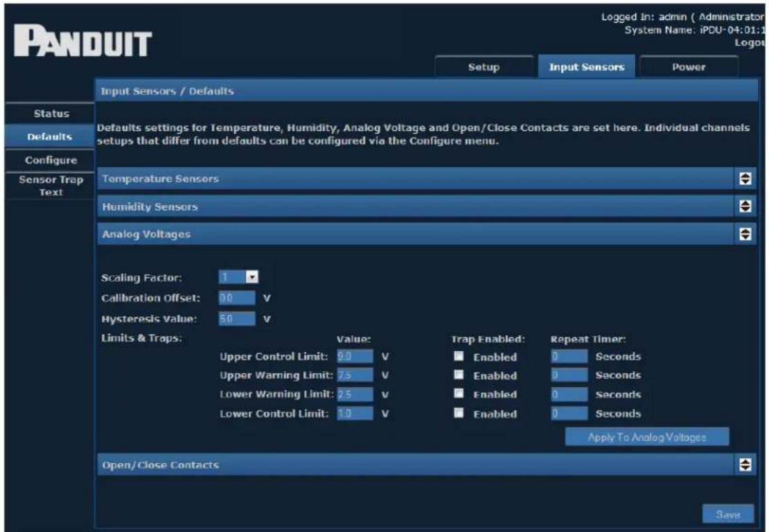Click the Calibration Offset input field
This screenshot has height=532, width=769.
tap(237, 298)
